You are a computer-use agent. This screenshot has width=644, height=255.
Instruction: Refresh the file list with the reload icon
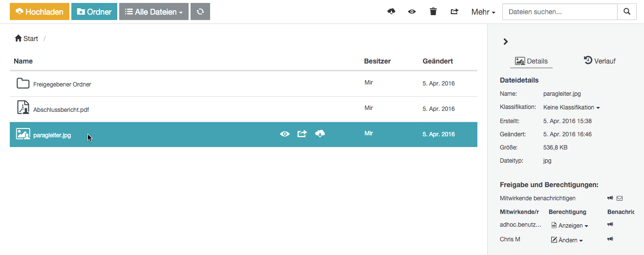coord(200,12)
